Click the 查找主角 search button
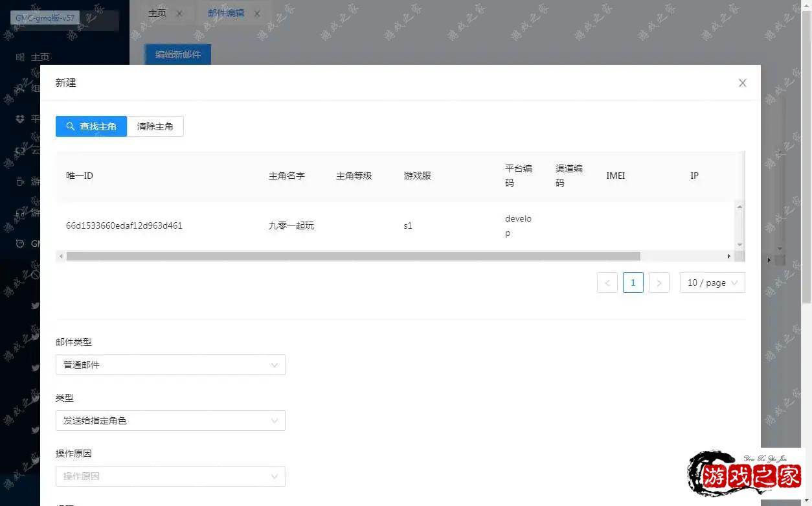 point(91,126)
